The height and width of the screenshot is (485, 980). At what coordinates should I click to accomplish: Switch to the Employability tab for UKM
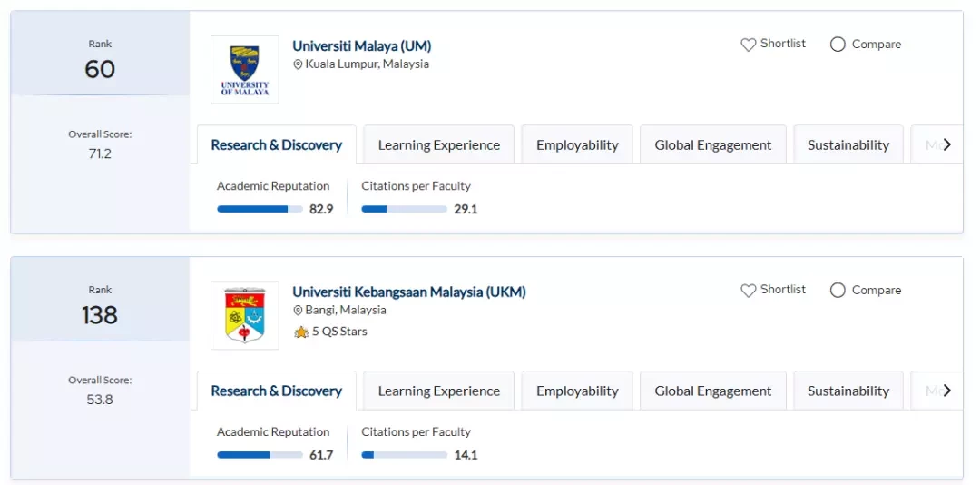tap(577, 391)
